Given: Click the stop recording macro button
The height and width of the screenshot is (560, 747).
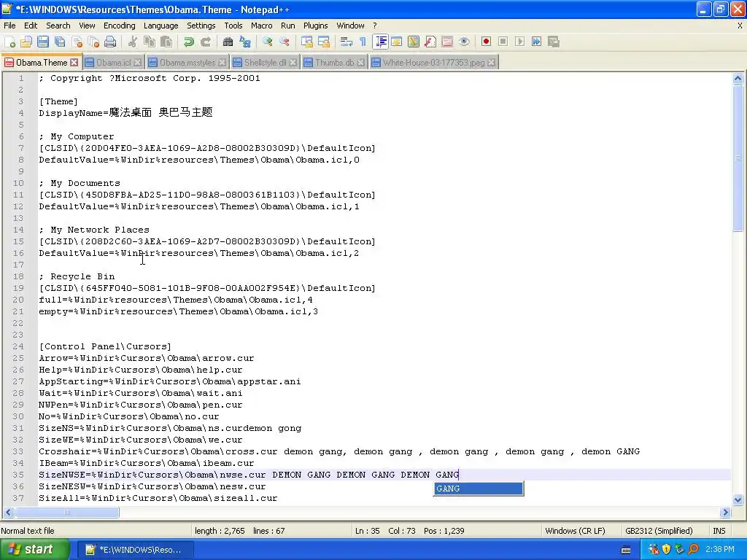Looking at the screenshot, I should [x=503, y=42].
